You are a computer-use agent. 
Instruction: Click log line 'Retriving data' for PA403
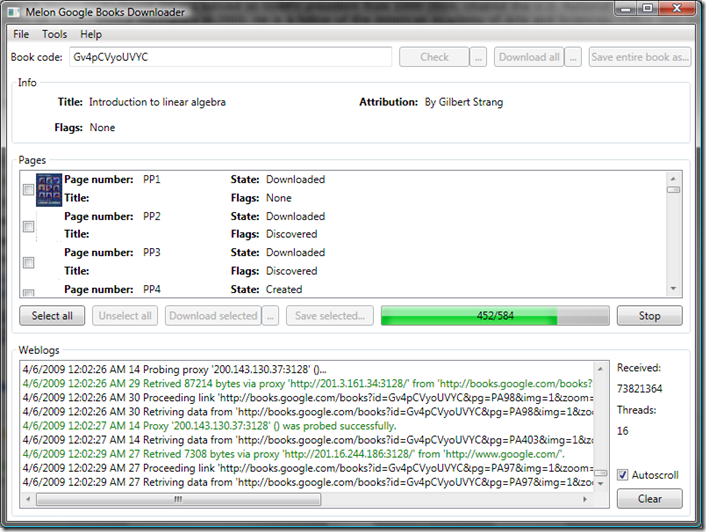[308, 440]
